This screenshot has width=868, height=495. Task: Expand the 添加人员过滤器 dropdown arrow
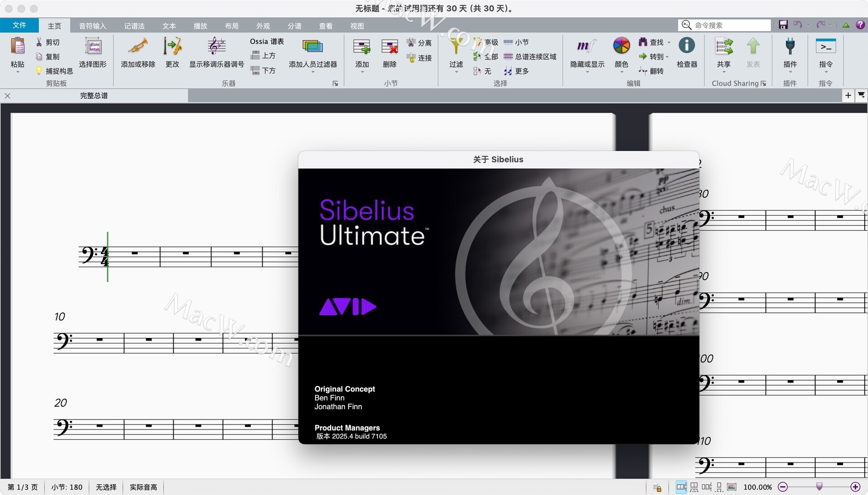click(x=313, y=72)
